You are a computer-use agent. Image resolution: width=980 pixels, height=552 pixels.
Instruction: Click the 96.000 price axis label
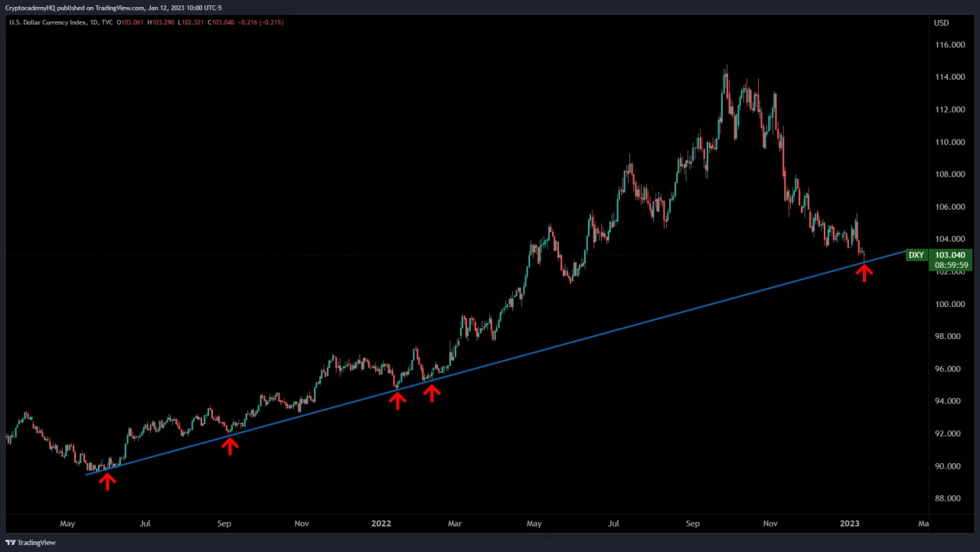[949, 369]
